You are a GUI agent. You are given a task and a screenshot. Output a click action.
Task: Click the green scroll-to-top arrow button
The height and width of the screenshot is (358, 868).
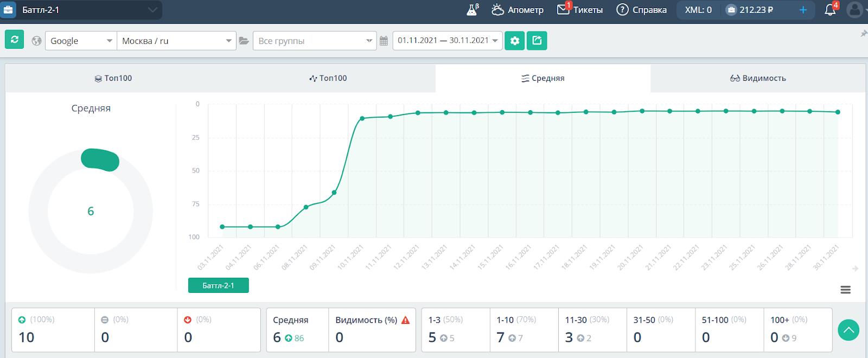click(848, 330)
